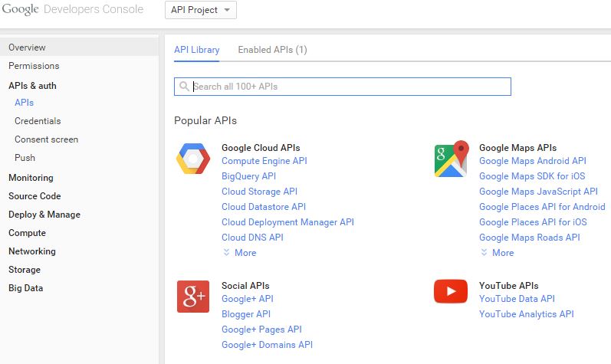Expand More under Google Maps APIs
Viewport: 611px width, 364px height.
pyautogui.click(x=498, y=253)
